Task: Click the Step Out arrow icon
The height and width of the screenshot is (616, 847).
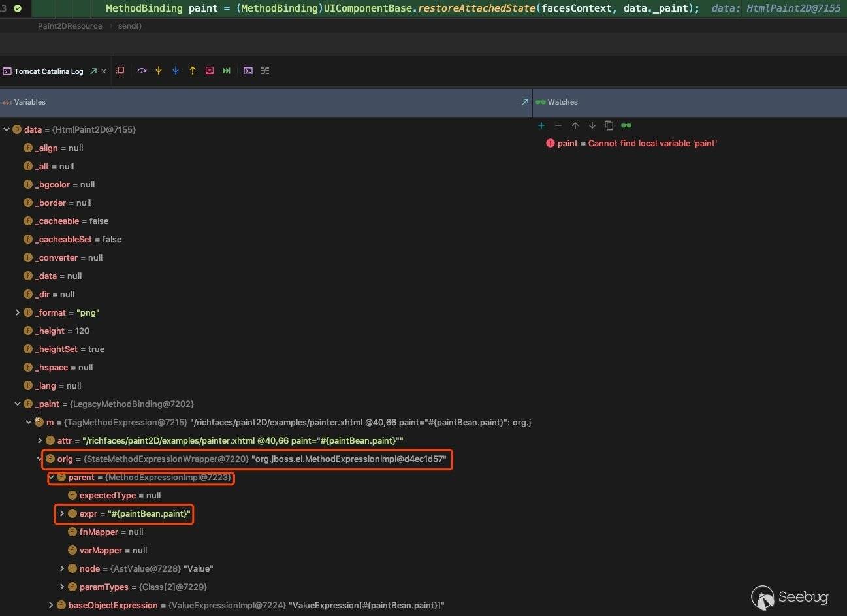Action: click(x=193, y=71)
